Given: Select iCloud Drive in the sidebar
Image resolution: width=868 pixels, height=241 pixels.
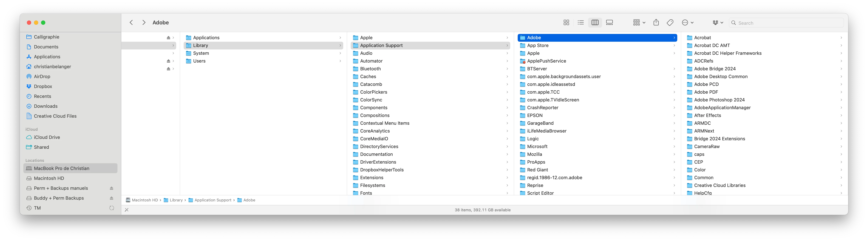Looking at the screenshot, I should coord(47,137).
